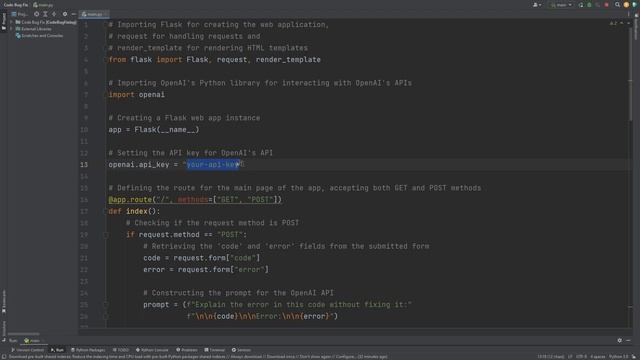Click the def index(): function definition
640x360 pixels.
[134, 211]
